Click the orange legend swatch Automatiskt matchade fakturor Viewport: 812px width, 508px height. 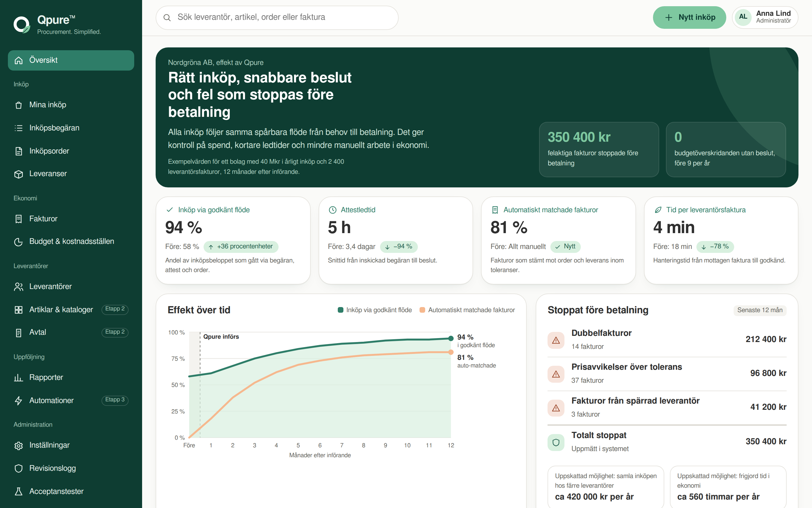pyautogui.click(x=422, y=310)
